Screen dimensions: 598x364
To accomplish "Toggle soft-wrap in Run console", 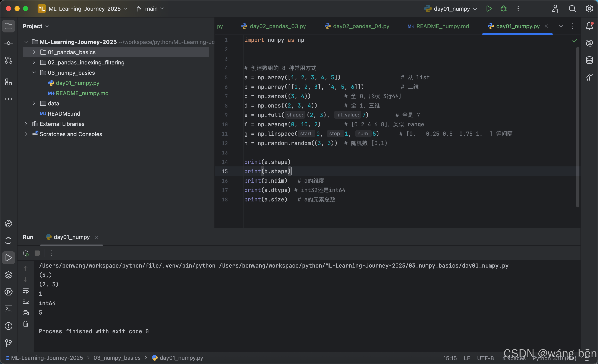I will coord(25,291).
